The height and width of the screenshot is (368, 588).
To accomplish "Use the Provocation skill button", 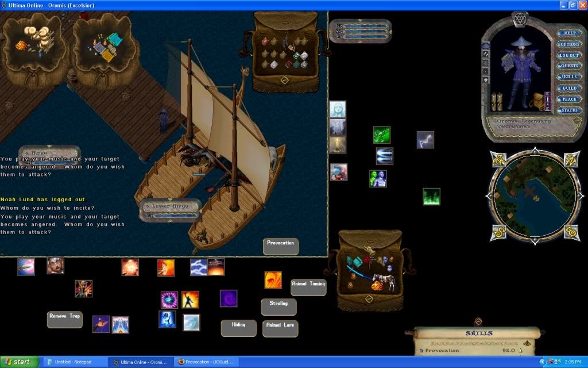I will 280,246.
